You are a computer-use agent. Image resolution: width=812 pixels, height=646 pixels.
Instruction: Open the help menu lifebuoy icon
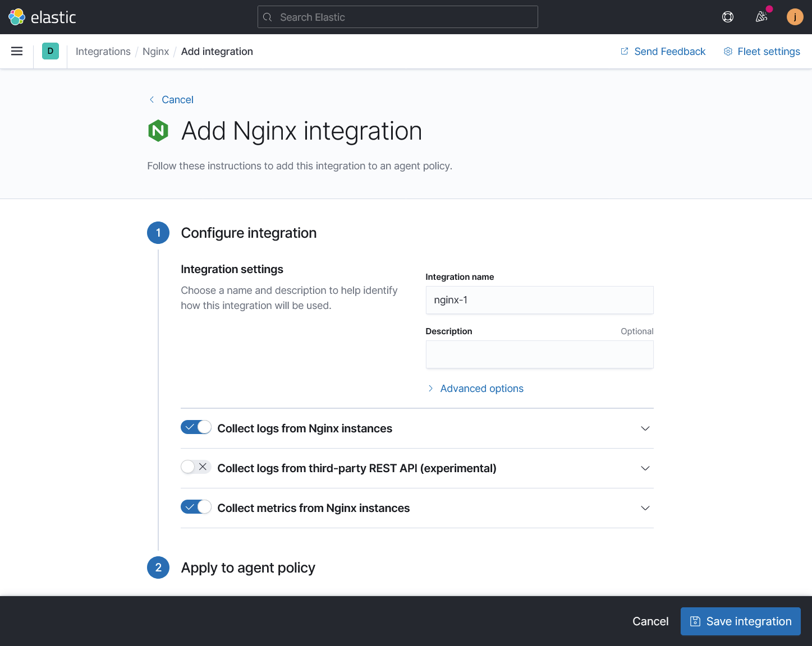point(728,17)
